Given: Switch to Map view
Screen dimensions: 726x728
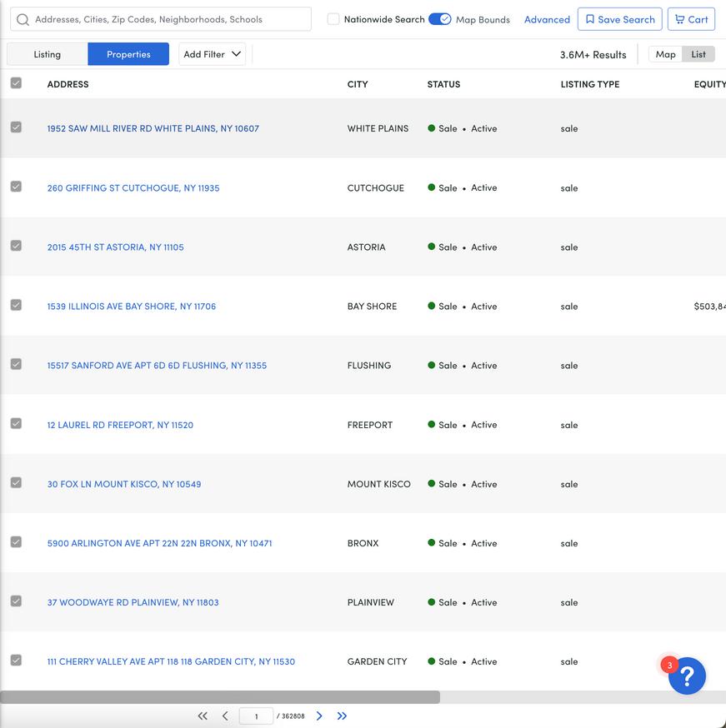Looking at the screenshot, I should (x=665, y=54).
